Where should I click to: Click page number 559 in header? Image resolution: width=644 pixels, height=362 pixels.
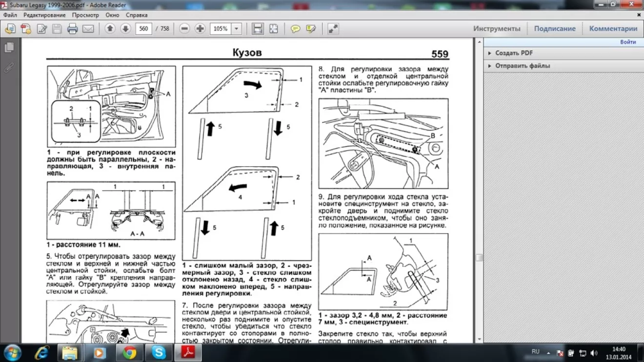[x=440, y=54]
